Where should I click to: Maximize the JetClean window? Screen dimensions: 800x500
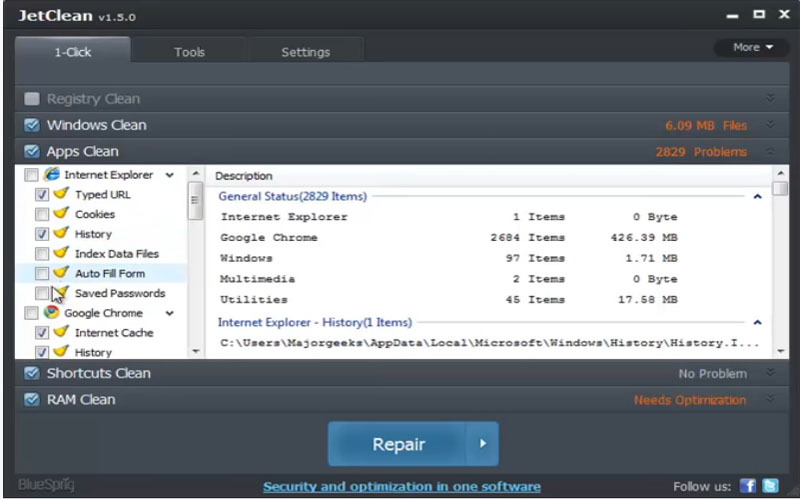759,14
